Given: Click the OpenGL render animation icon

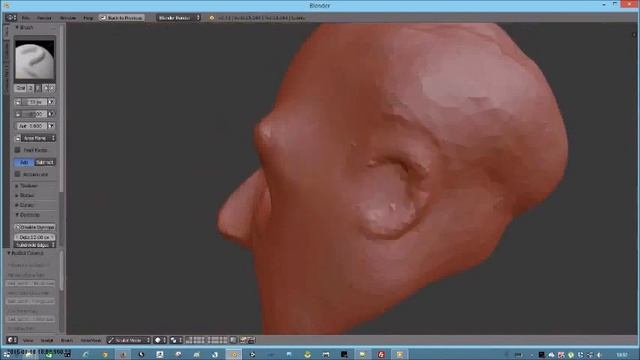Looking at the screenshot, I should 251,340.
